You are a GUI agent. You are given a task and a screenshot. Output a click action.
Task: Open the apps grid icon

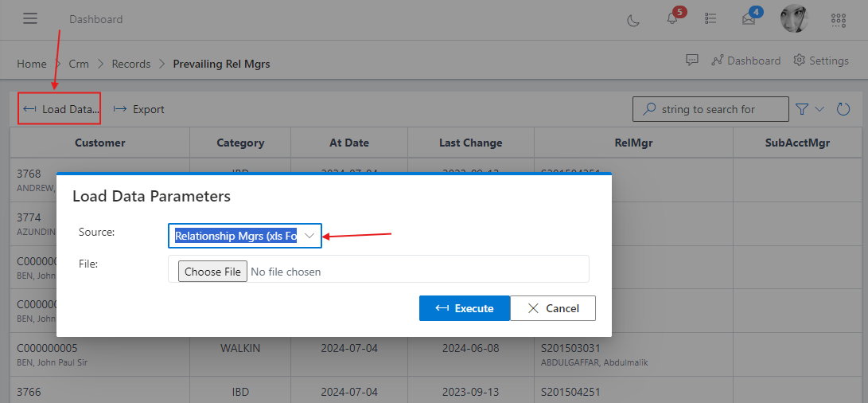point(838,20)
